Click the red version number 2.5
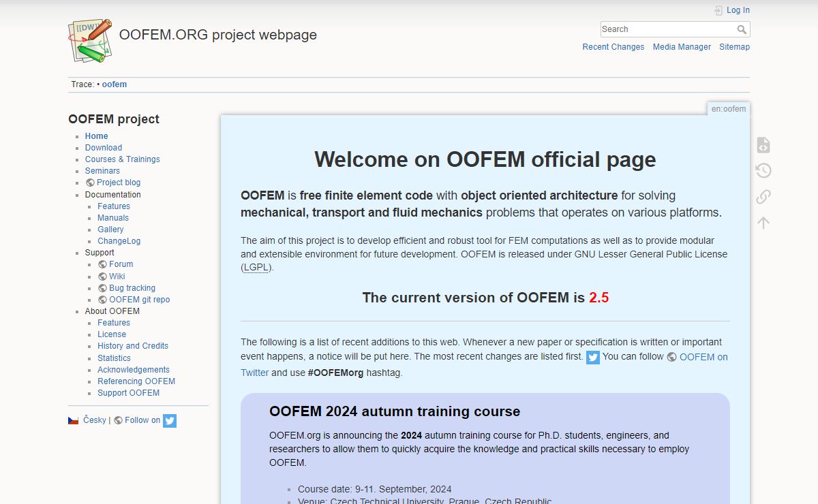The height and width of the screenshot is (504, 818). click(x=599, y=298)
